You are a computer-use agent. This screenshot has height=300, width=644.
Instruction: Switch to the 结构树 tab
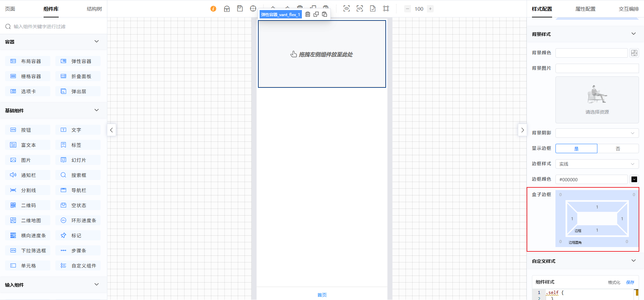tap(94, 9)
